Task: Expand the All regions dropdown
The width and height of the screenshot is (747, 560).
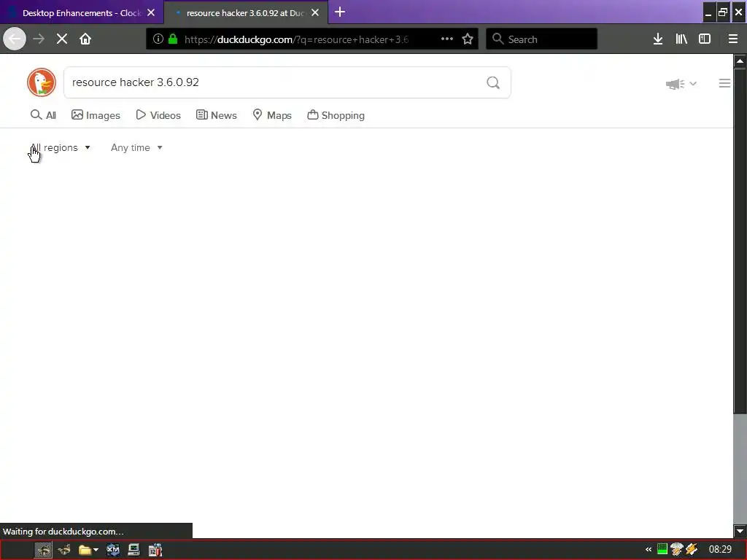Action: (61, 147)
